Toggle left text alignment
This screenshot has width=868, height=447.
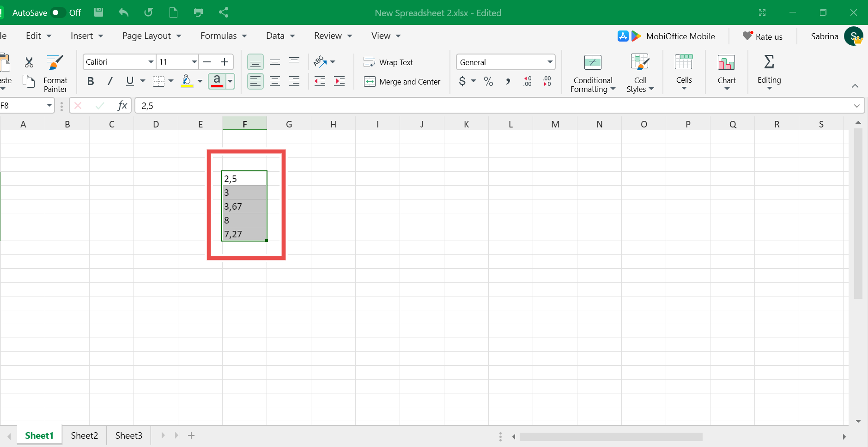[255, 81]
